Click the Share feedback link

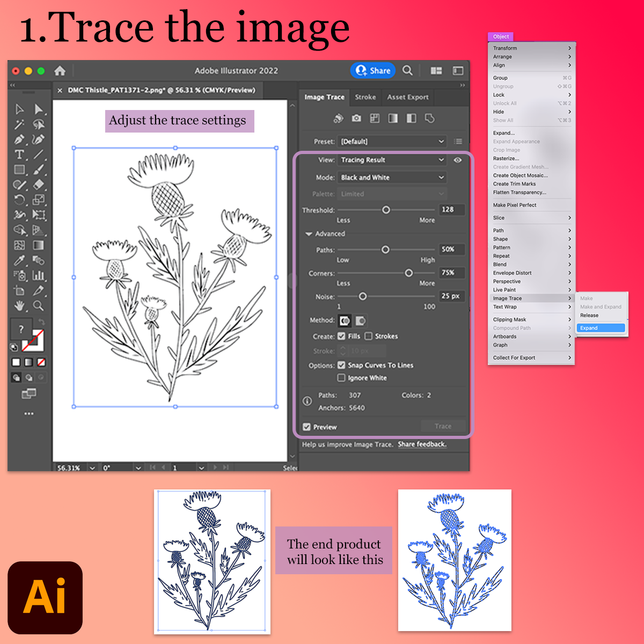pyautogui.click(x=422, y=444)
